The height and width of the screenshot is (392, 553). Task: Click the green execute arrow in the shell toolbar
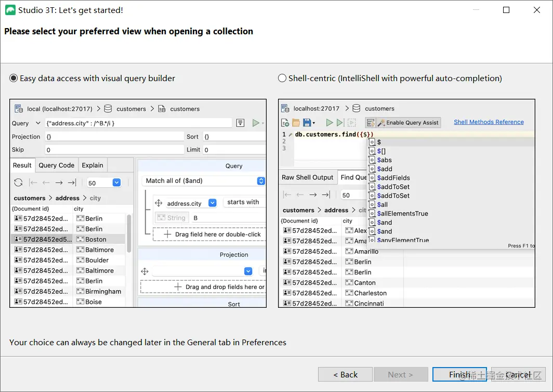pos(329,123)
